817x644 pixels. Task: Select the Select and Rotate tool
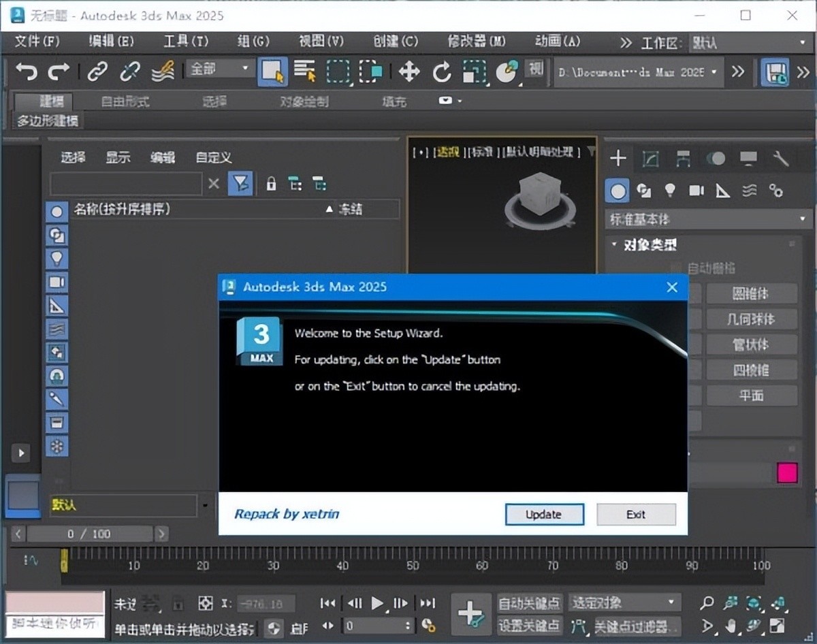click(442, 71)
